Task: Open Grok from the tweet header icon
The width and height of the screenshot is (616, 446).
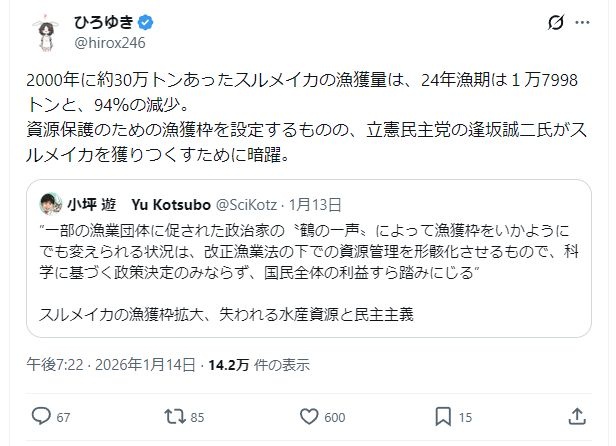Action: pyautogui.click(x=556, y=22)
